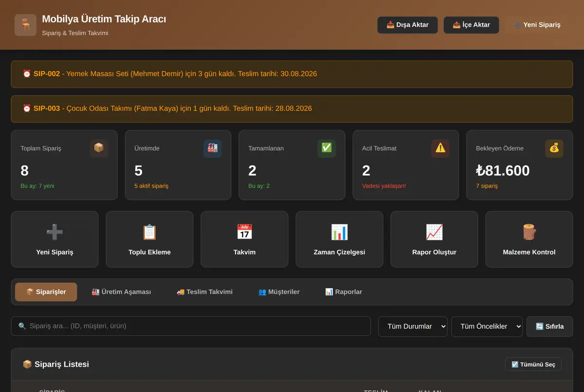
Task: Click the 'Mobilya Üretim Takip Aracı' title
Action: click(x=104, y=19)
